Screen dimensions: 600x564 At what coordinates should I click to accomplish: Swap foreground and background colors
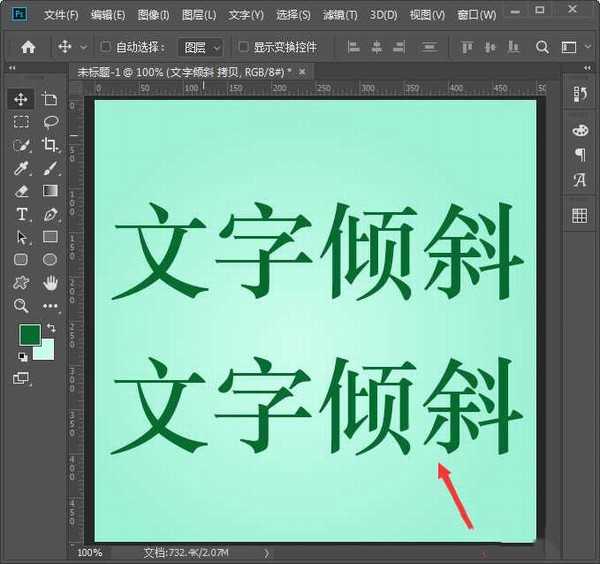(x=50, y=328)
